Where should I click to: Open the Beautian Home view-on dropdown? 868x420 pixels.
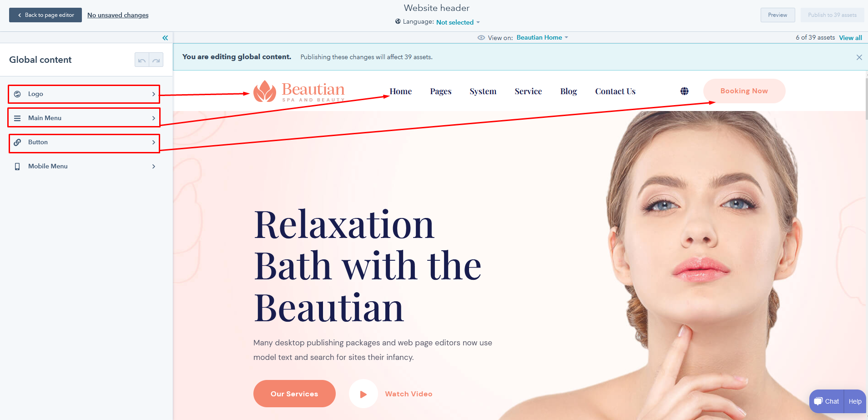point(542,38)
